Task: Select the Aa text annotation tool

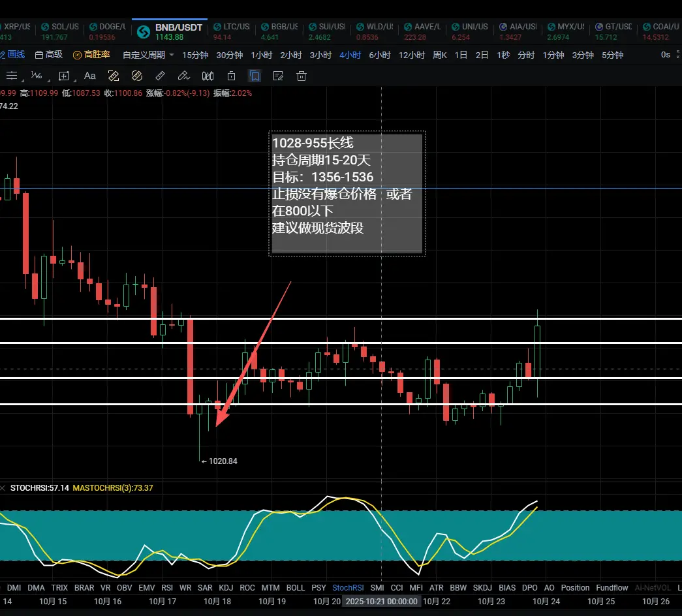Action: coord(89,76)
